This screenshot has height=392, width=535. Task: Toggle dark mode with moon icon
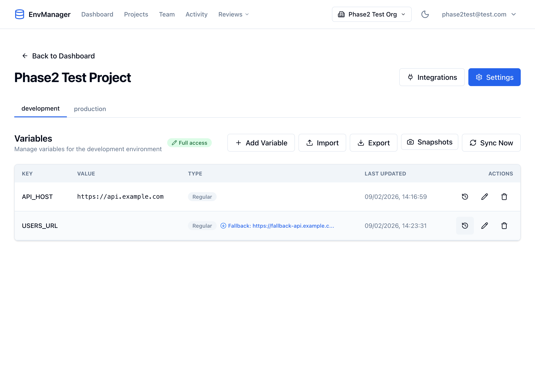pos(425,14)
